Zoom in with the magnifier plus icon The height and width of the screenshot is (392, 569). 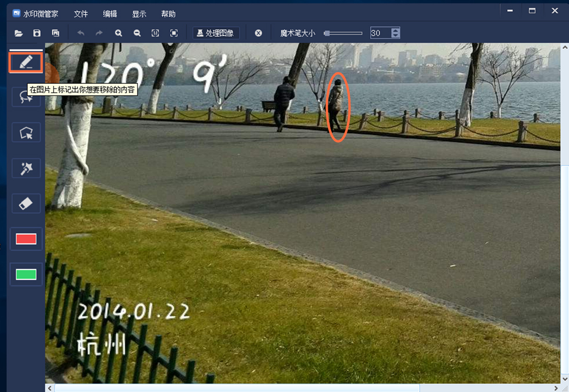point(118,33)
